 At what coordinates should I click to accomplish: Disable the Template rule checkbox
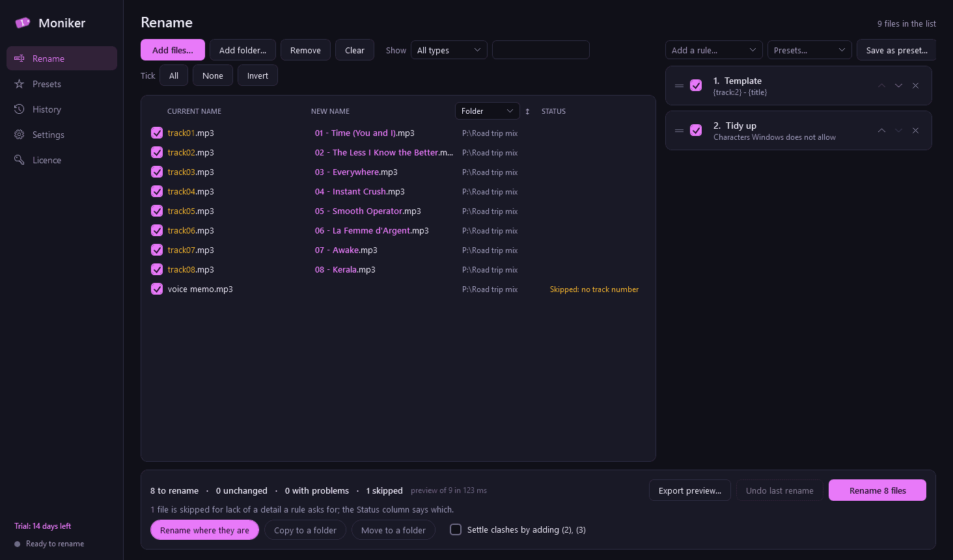point(696,85)
